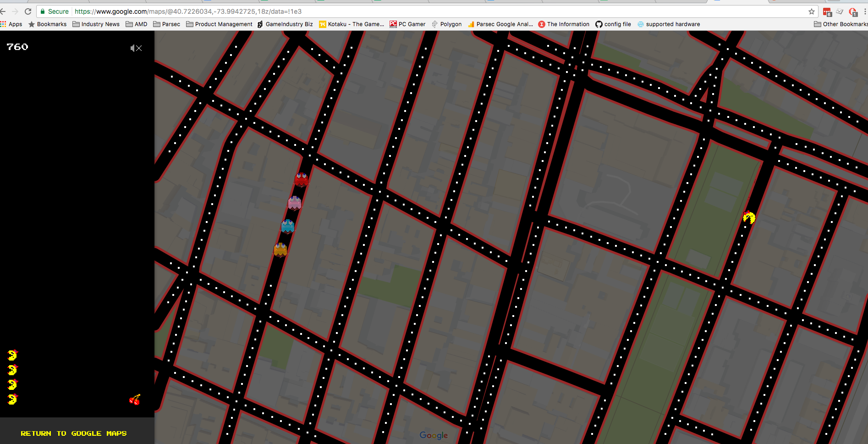Return to Google Maps
The width and height of the screenshot is (868, 444).
[x=74, y=433]
